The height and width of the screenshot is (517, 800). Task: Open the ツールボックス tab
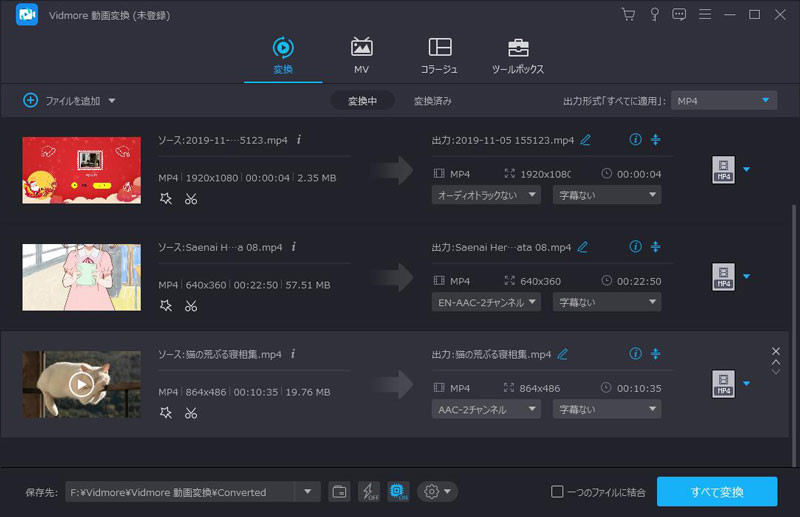coord(517,56)
